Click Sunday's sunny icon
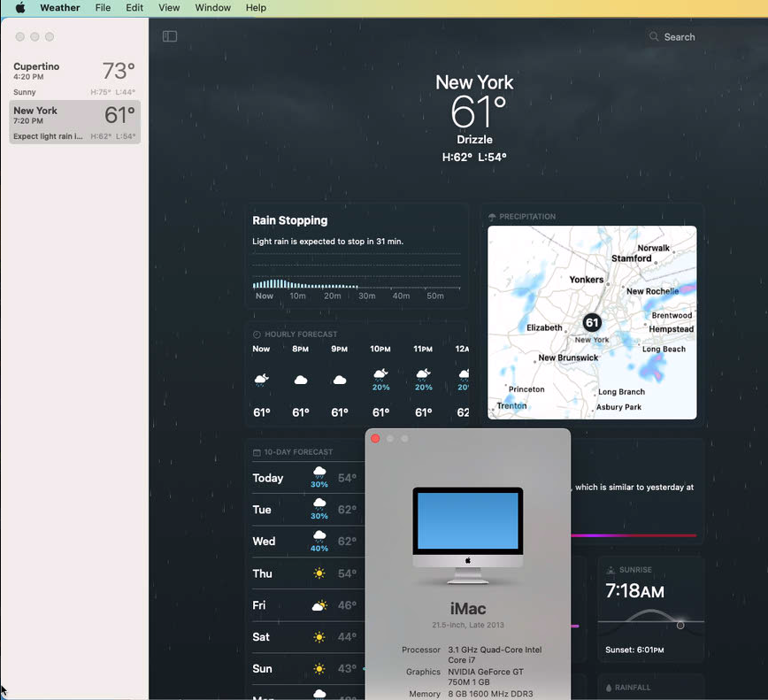The width and height of the screenshot is (768, 700). pyautogui.click(x=319, y=669)
